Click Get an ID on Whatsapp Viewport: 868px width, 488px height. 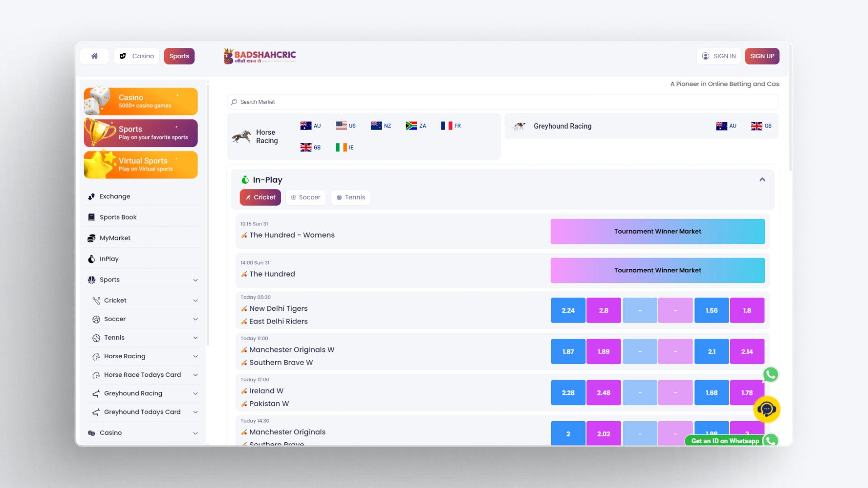pyautogui.click(x=725, y=441)
